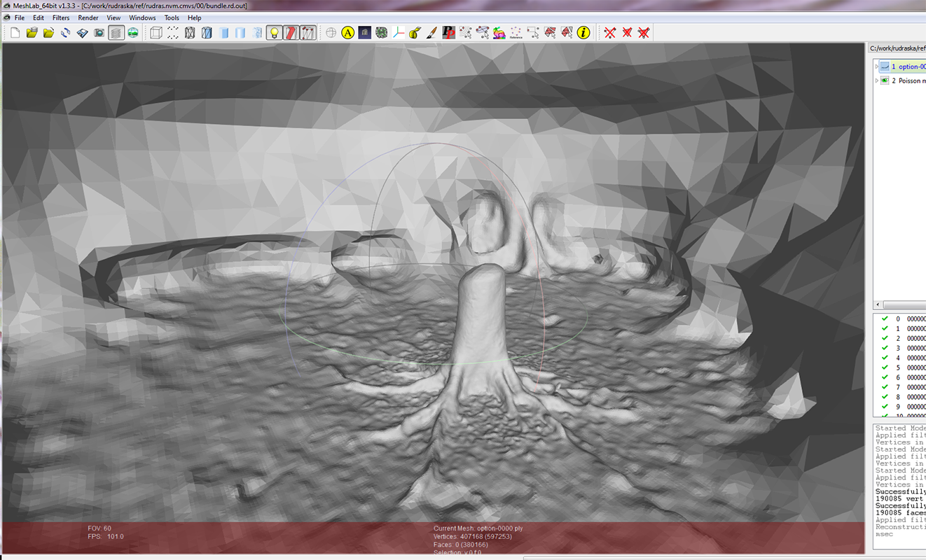Toggle green check of raster 7
926x560 pixels.
tap(885, 387)
